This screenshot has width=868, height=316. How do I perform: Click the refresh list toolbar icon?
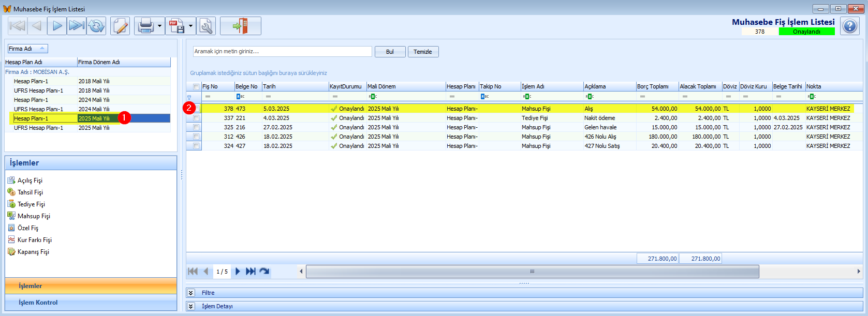pyautogui.click(x=96, y=26)
